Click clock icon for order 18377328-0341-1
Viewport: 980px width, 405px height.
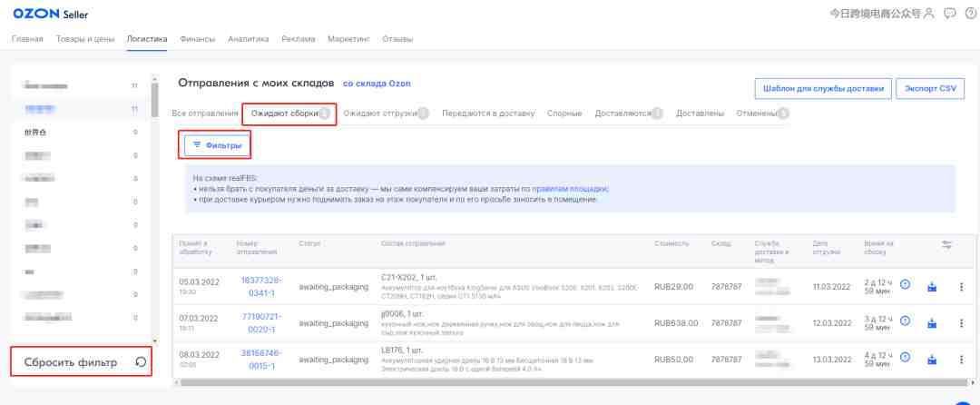905,284
